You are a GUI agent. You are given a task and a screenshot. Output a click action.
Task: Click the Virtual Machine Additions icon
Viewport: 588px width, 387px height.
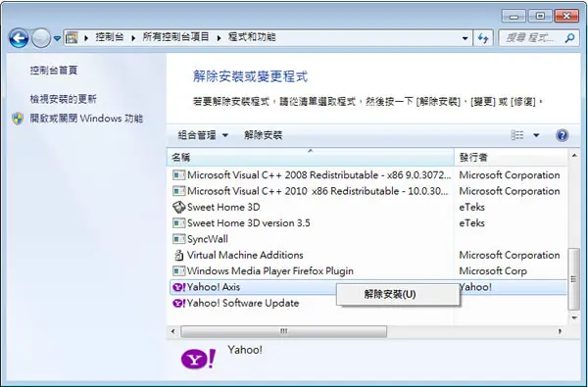[x=179, y=255]
